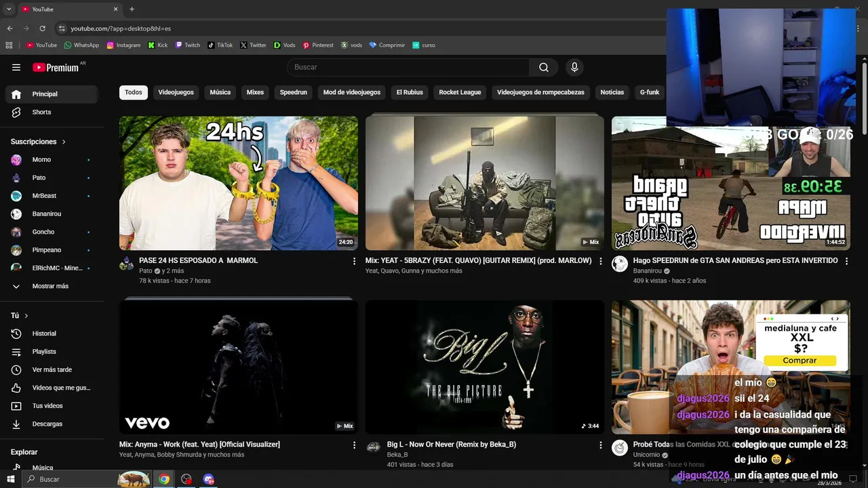Go back in browser

pos(9,28)
